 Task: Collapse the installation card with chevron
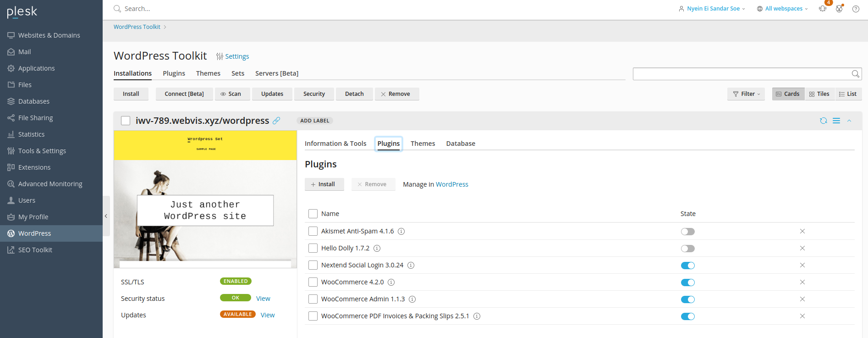(849, 121)
